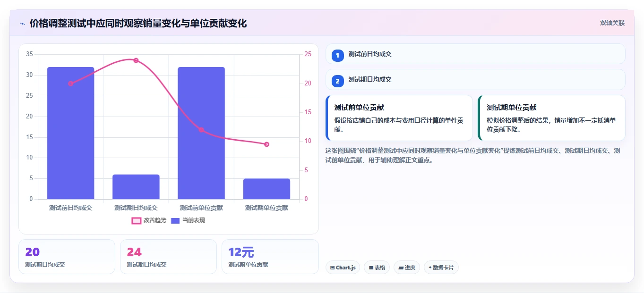The width and height of the screenshot is (644, 293).
Task: Select the 表格 tag
Action: pyautogui.click(x=377, y=268)
